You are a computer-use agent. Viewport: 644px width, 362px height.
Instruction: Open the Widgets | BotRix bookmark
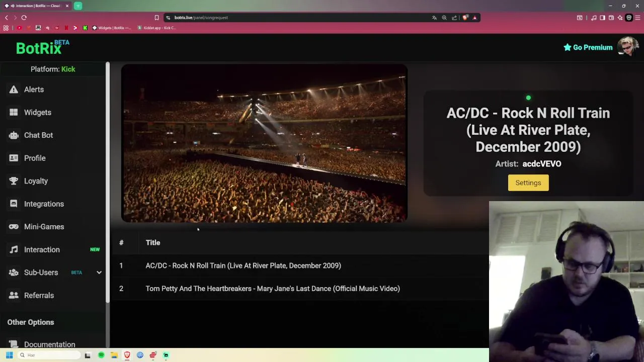112,28
